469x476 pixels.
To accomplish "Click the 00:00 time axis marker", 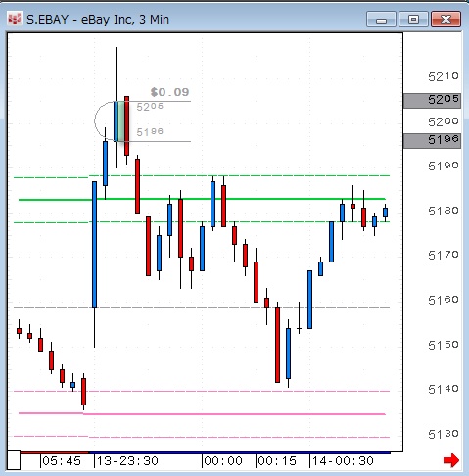I will pyautogui.click(x=223, y=461).
